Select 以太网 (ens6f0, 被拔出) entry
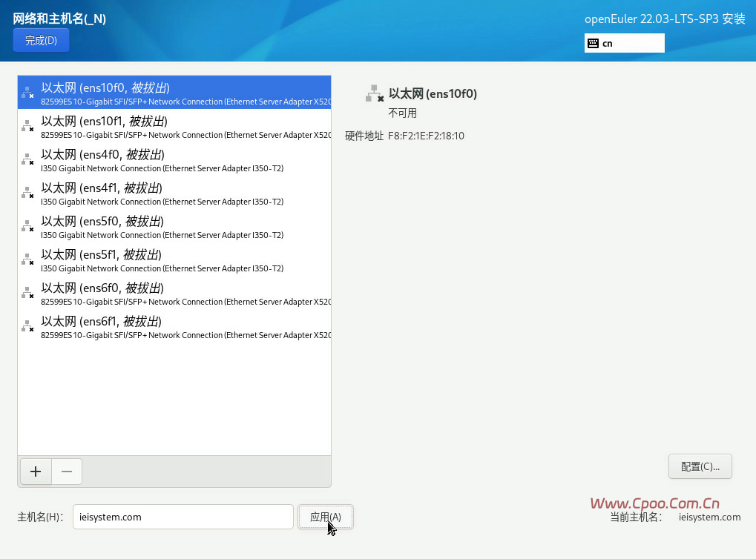The height and width of the screenshot is (559, 756). [x=174, y=293]
